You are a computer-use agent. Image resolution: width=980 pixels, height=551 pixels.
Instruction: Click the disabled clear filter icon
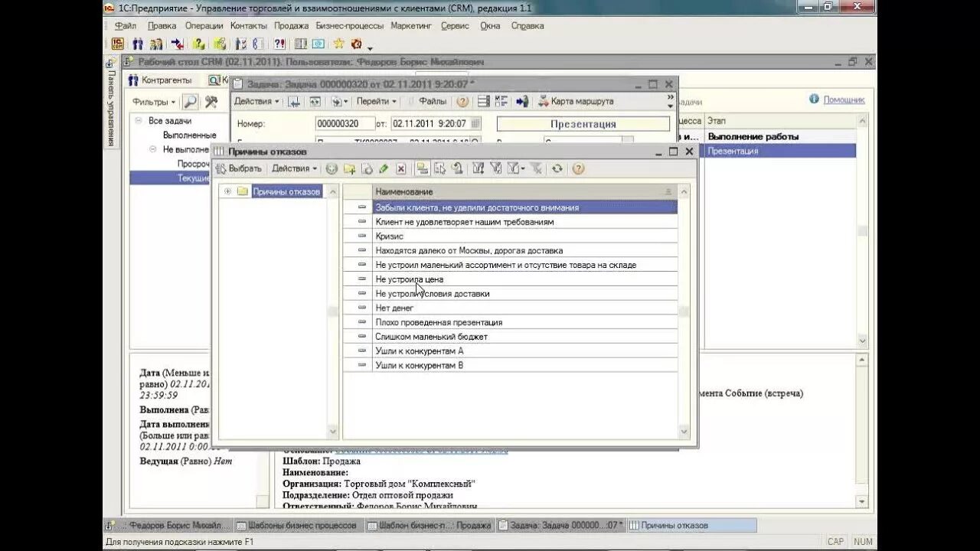(536, 168)
